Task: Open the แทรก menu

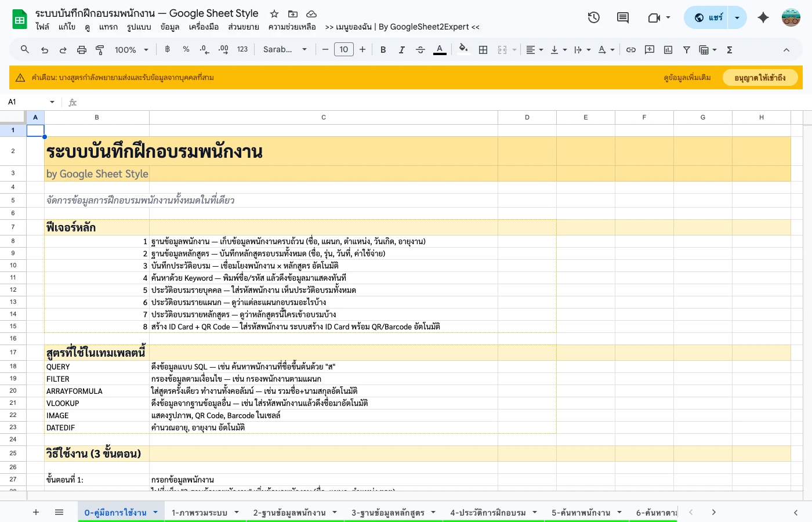Action: click(108, 27)
